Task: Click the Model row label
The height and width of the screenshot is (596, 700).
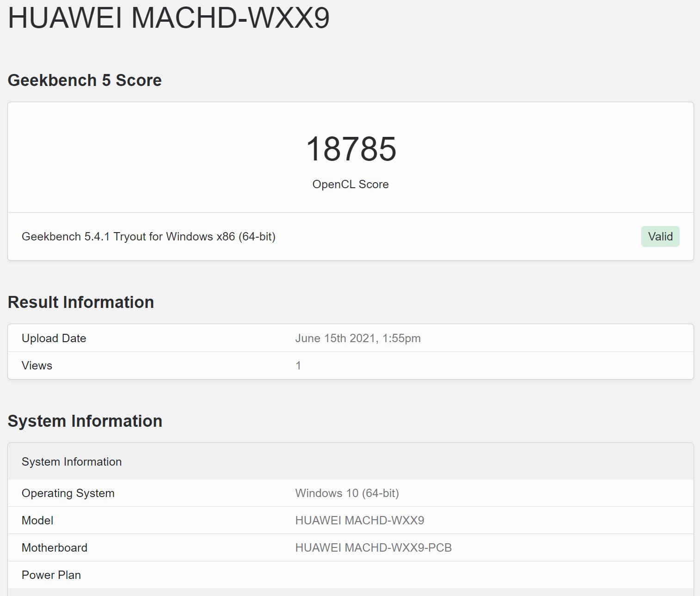Action: [37, 521]
